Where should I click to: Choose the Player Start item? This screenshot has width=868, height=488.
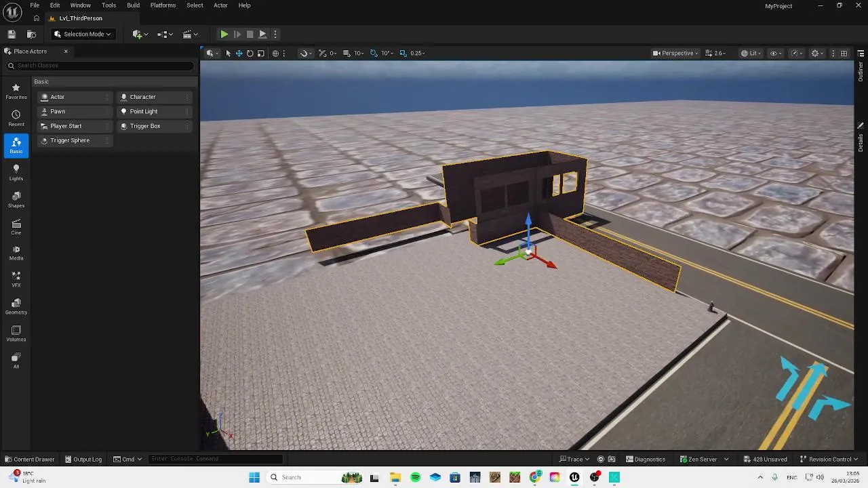tap(75, 126)
